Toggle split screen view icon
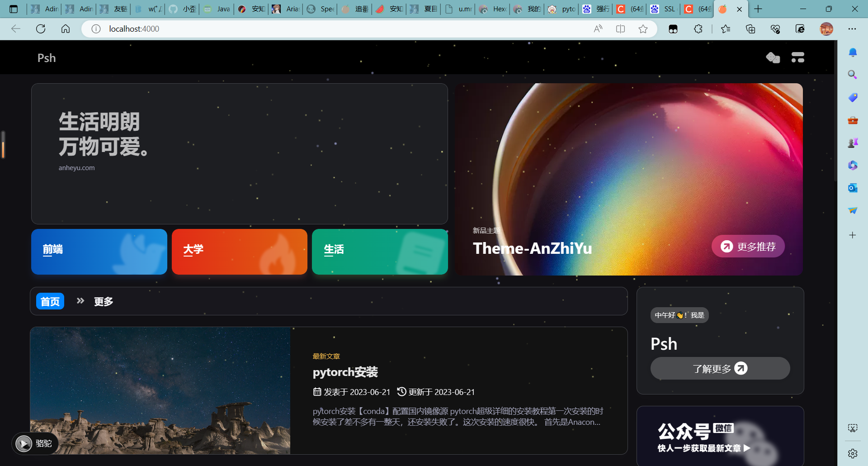The width and height of the screenshot is (868, 466). click(620, 29)
